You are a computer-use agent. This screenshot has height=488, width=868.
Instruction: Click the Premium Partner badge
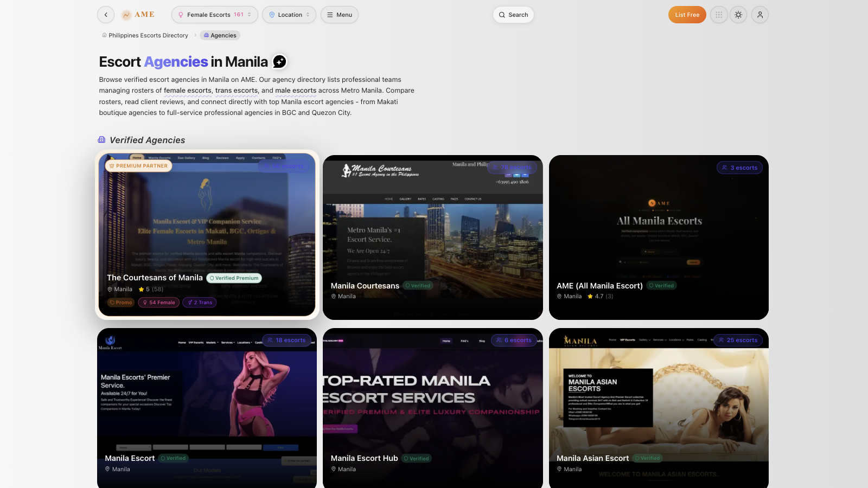point(139,166)
